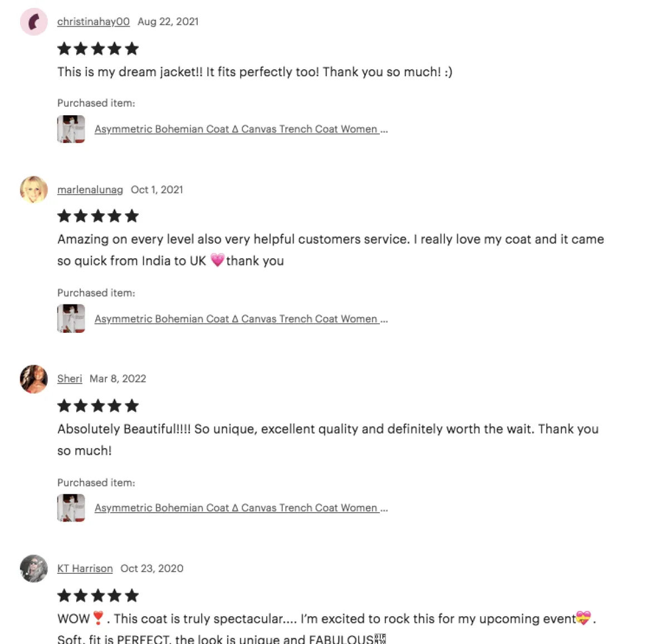Click Sheri's profile photo
The height and width of the screenshot is (644, 646).
(x=34, y=379)
